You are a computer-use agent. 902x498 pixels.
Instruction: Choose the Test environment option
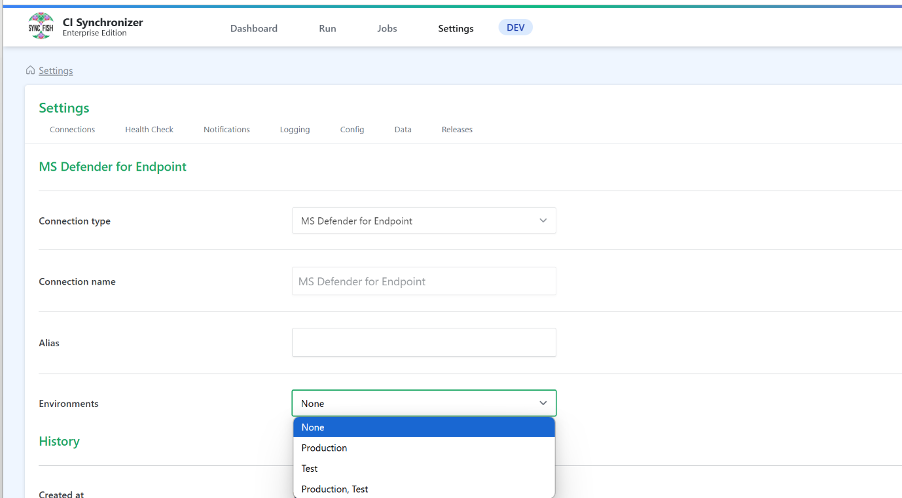(x=424, y=469)
